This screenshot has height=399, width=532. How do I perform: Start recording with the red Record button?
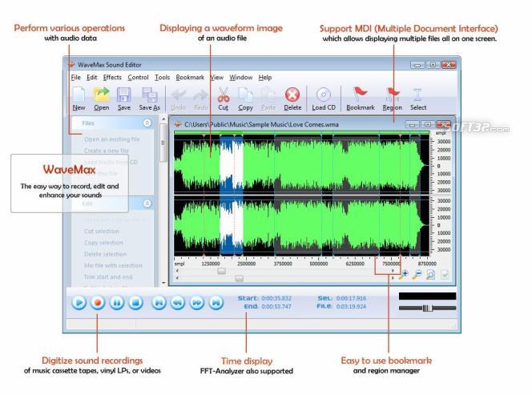98,302
